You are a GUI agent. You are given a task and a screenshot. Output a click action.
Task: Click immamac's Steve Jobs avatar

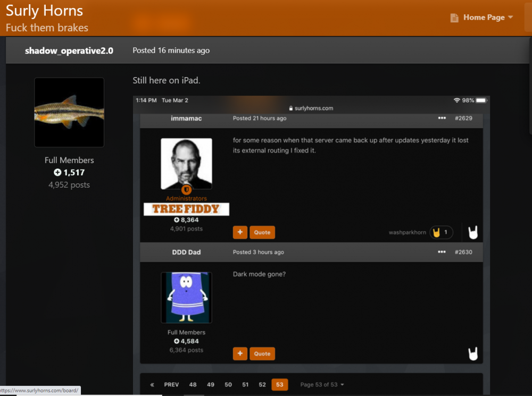pos(186,163)
